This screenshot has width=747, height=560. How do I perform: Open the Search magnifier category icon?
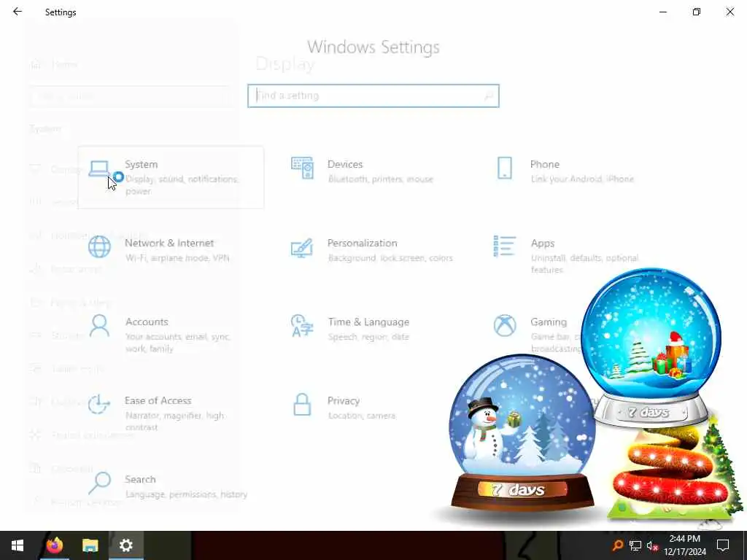(99, 483)
